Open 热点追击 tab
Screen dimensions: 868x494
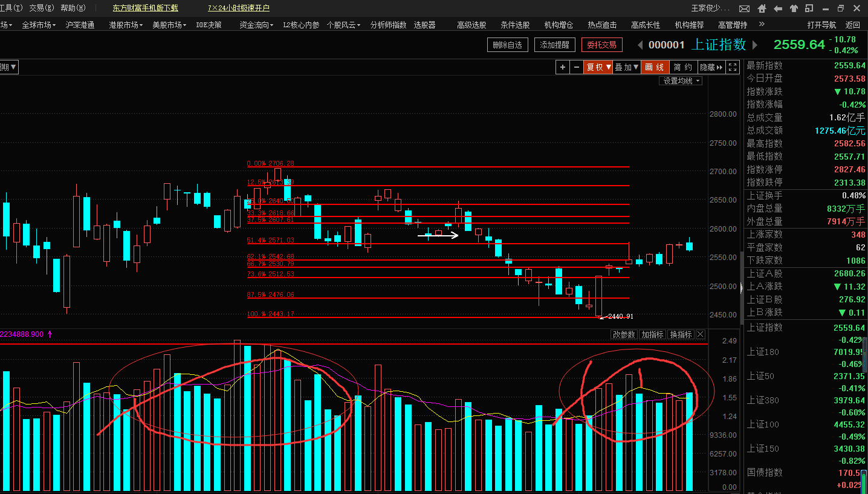[x=602, y=25]
